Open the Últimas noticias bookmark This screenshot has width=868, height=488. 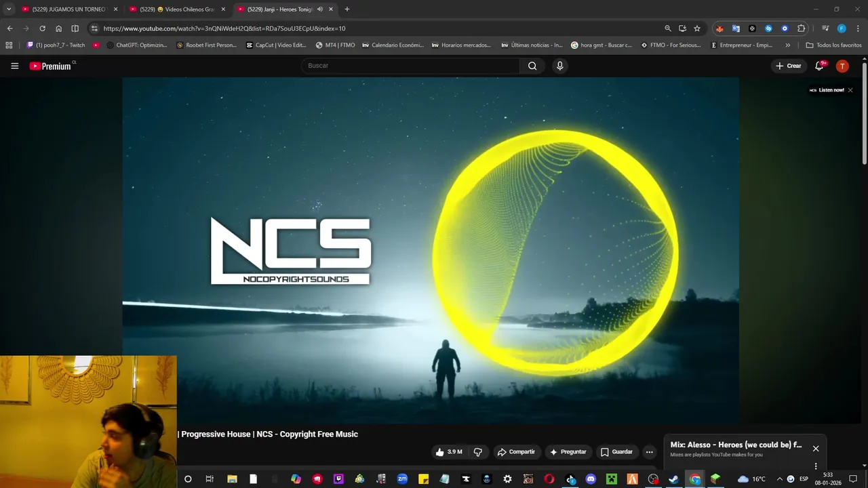[x=532, y=45]
